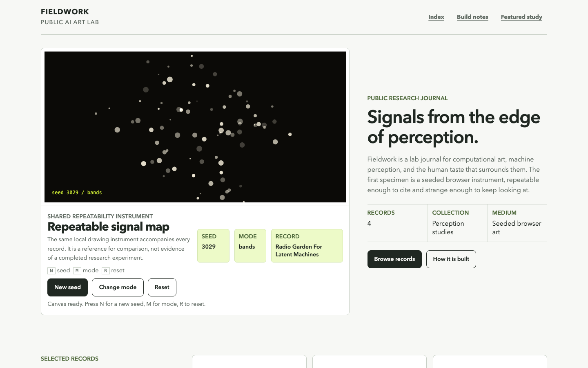
Task: Click the SELECTED RECORDS section label
Action: point(69,359)
